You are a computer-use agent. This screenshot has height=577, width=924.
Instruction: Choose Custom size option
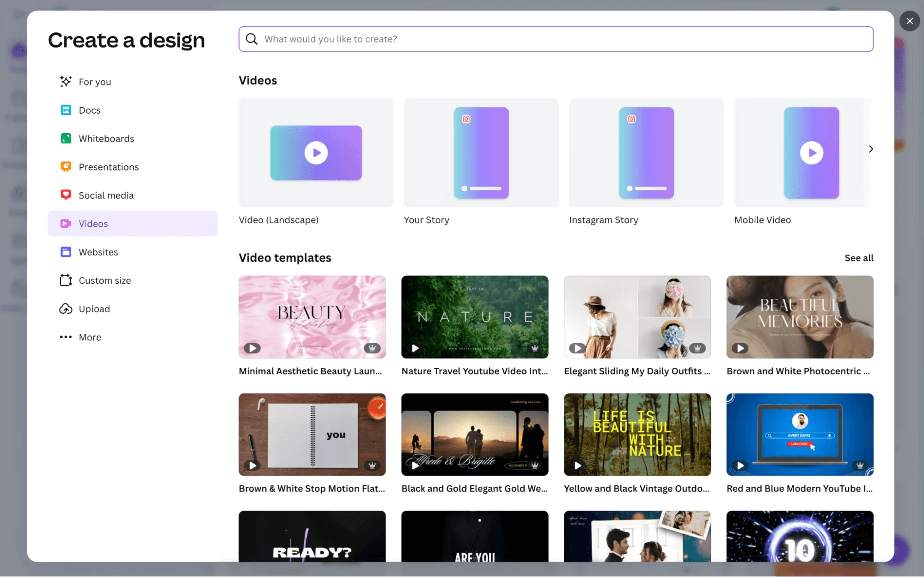pyautogui.click(x=133, y=280)
